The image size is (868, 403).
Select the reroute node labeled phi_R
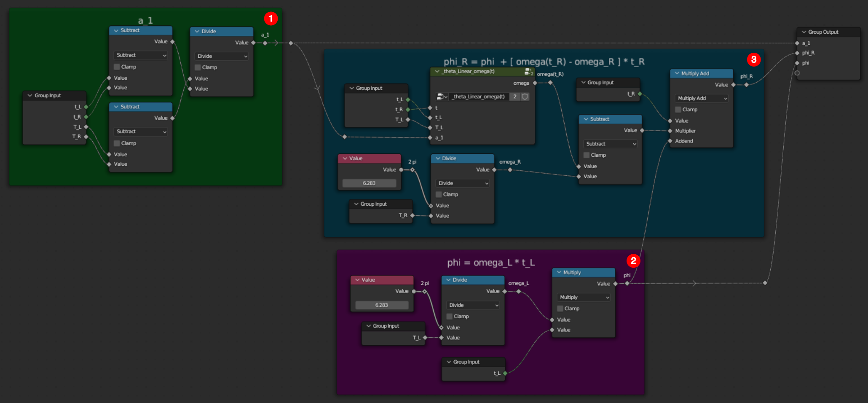coord(746,85)
